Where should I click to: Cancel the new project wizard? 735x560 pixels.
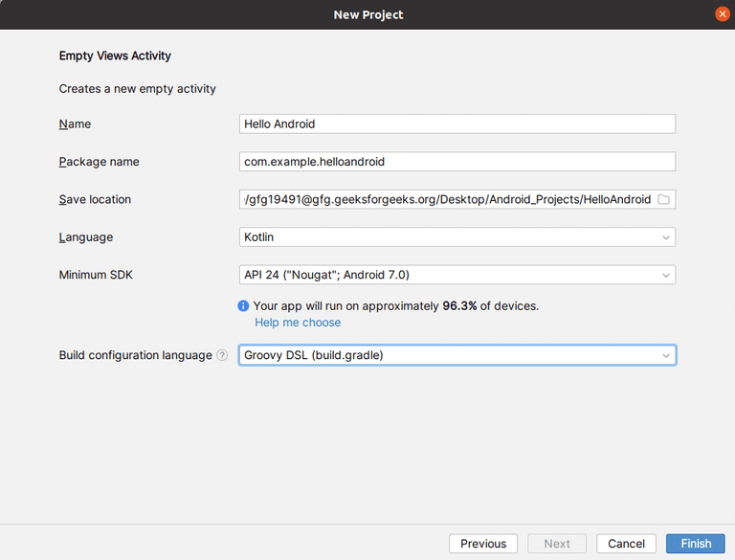pos(627,544)
